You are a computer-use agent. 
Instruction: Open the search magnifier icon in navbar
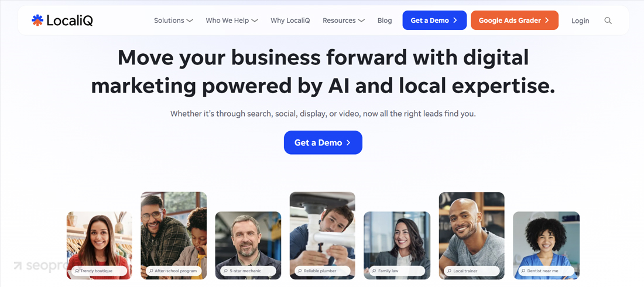click(x=608, y=20)
